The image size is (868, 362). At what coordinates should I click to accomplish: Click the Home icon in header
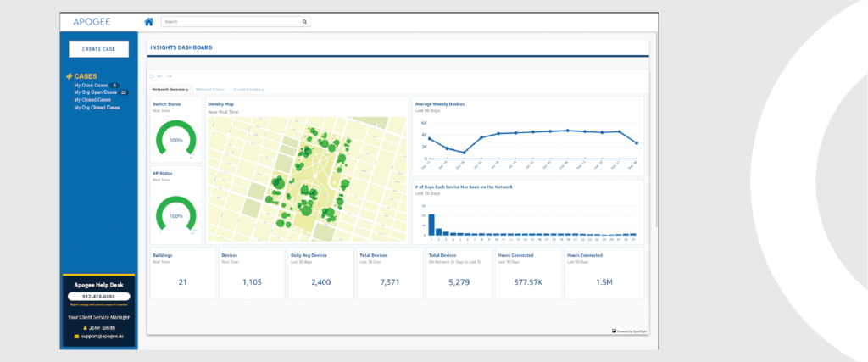click(149, 21)
